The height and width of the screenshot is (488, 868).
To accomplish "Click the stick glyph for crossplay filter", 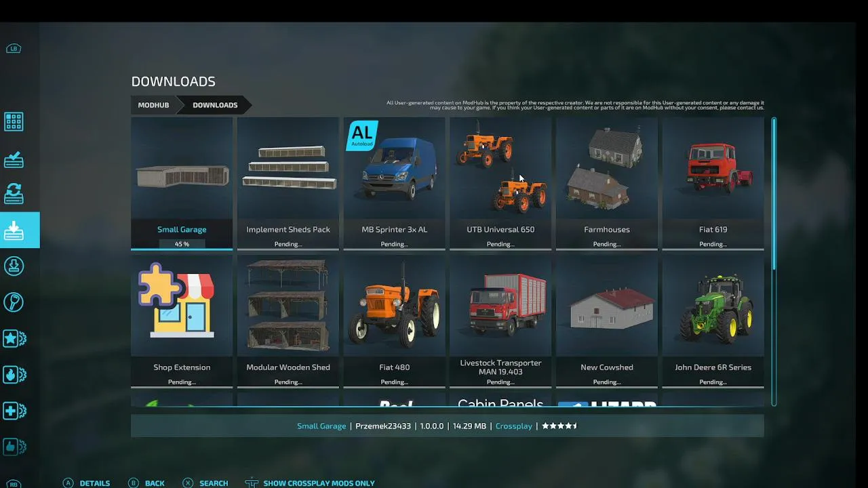I will pyautogui.click(x=252, y=483).
